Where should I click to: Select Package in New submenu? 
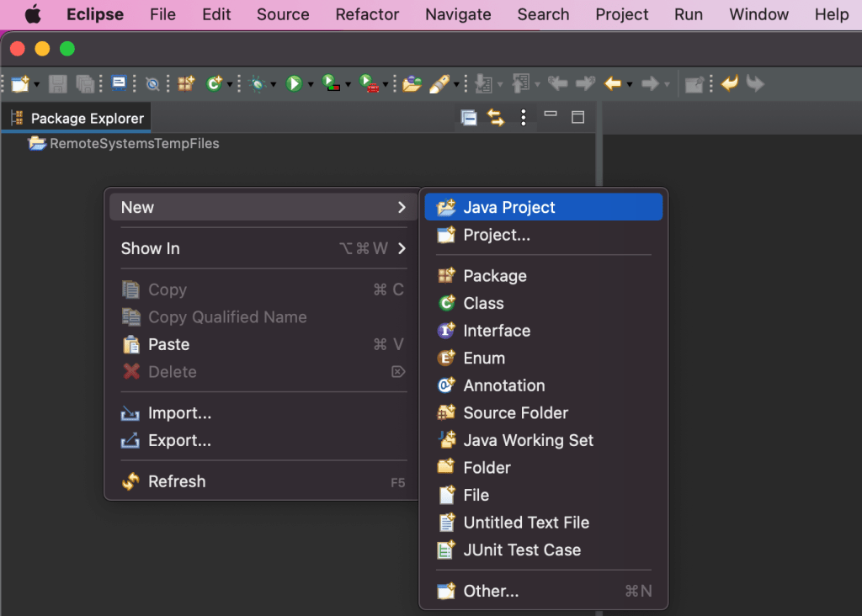click(544, 276)
